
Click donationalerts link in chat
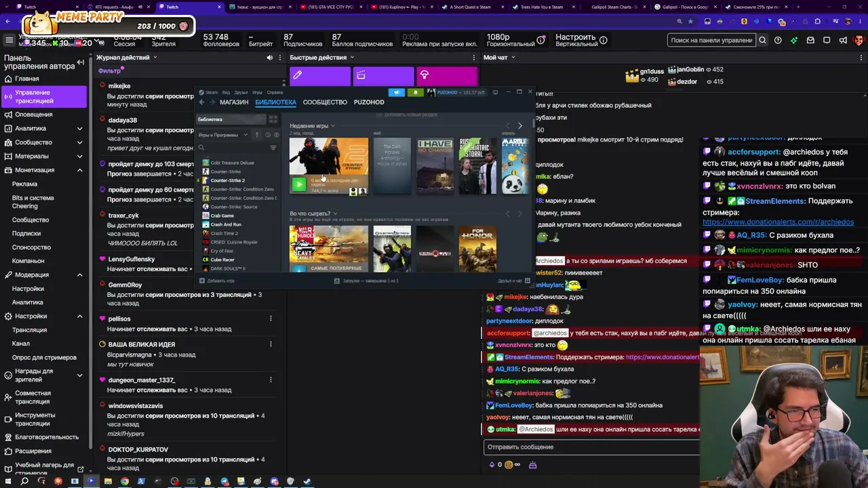point(778,222)
